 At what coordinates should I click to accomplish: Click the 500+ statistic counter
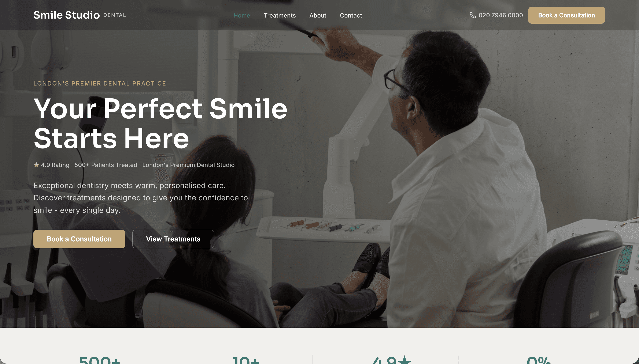click(100, 360)
